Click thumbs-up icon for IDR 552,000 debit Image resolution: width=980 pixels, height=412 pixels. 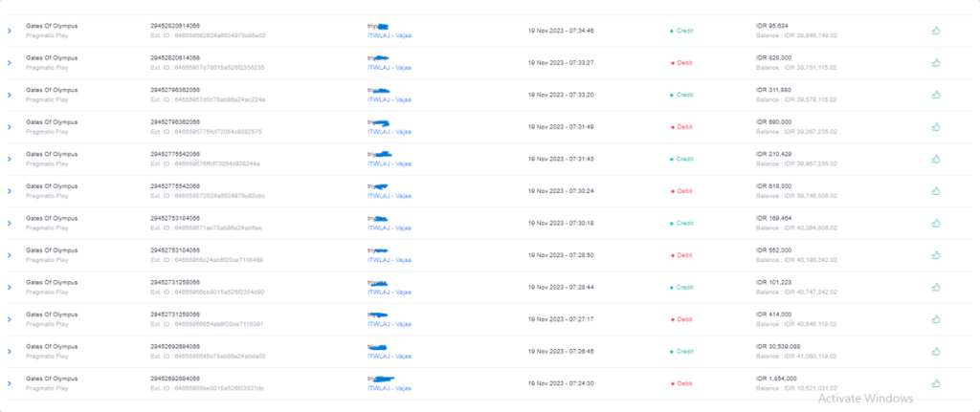(x=936, y=255)
